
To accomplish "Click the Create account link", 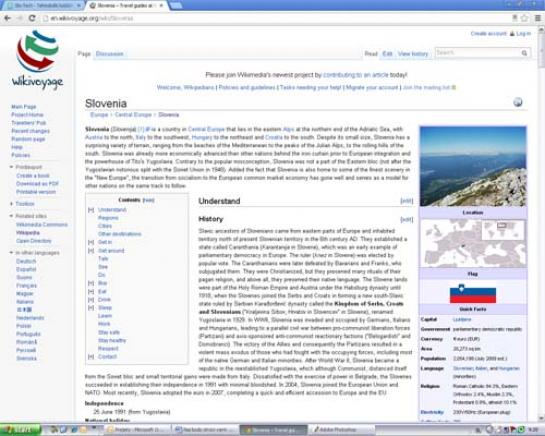I will coord(488,33).
